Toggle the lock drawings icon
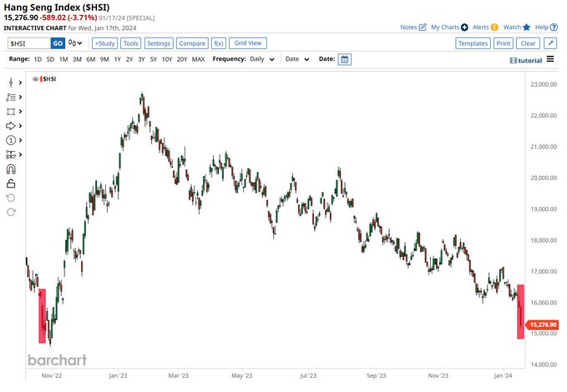 pos(11,183)
